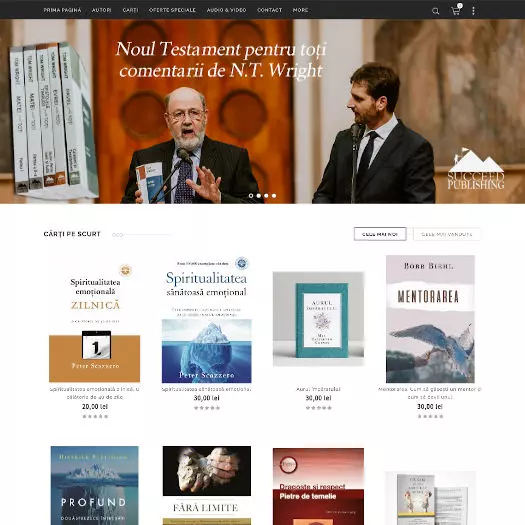Image resolution: width=525 pixels, height=525 pixels.
Task: Click star rating under Spiritualitatea sănătoasă emoțional
Action: pyautogui.click(x=207, y=407)
